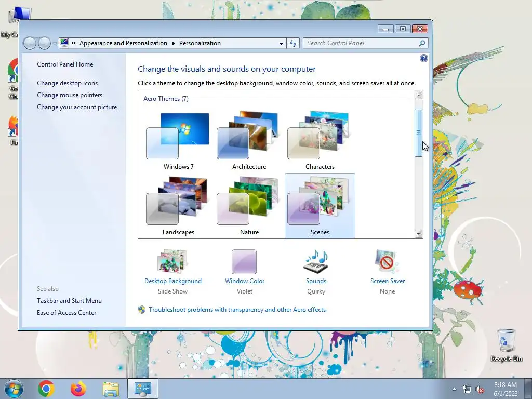Click the Personalization breadcrumb
The height and width of the screenshot is (399, 532).
[200, 43]
